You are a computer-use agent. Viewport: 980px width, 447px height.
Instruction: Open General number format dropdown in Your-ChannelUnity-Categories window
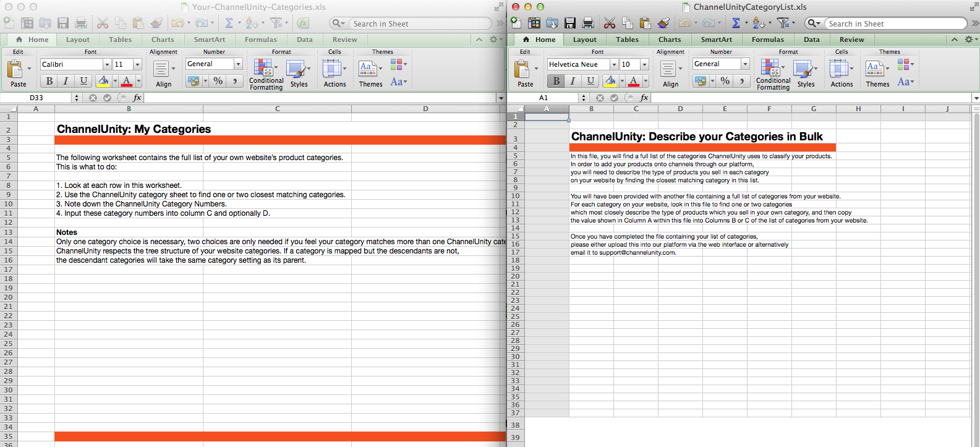point(238,64)
